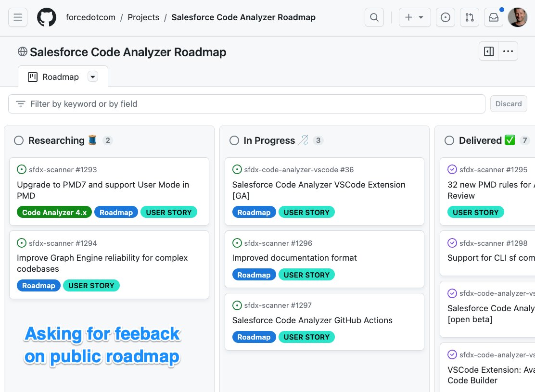Click USER STORY label on VSCode Extension [GA] card

click(307, 212)
